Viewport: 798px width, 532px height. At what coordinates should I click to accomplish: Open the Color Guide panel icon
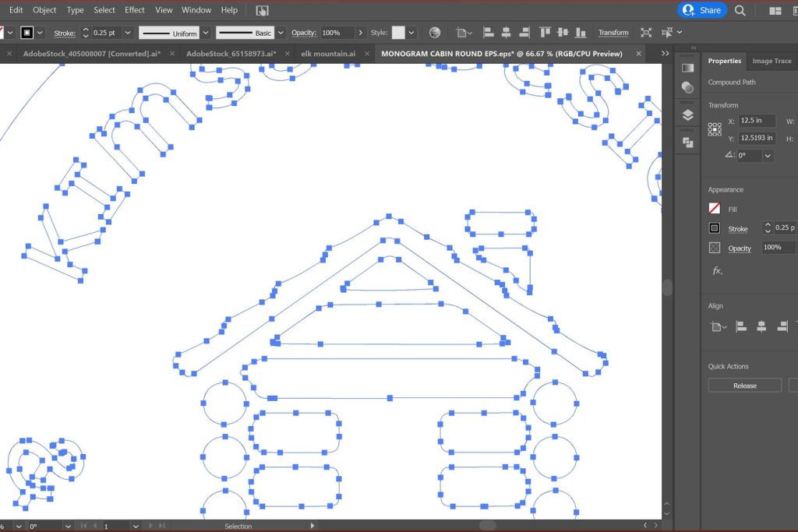coord(687,87)
